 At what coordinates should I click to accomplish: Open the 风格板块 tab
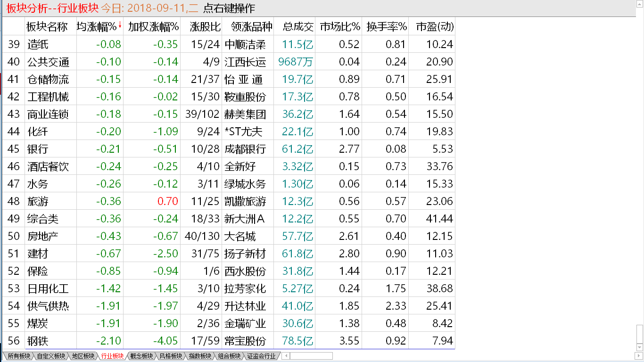[171, 356]
